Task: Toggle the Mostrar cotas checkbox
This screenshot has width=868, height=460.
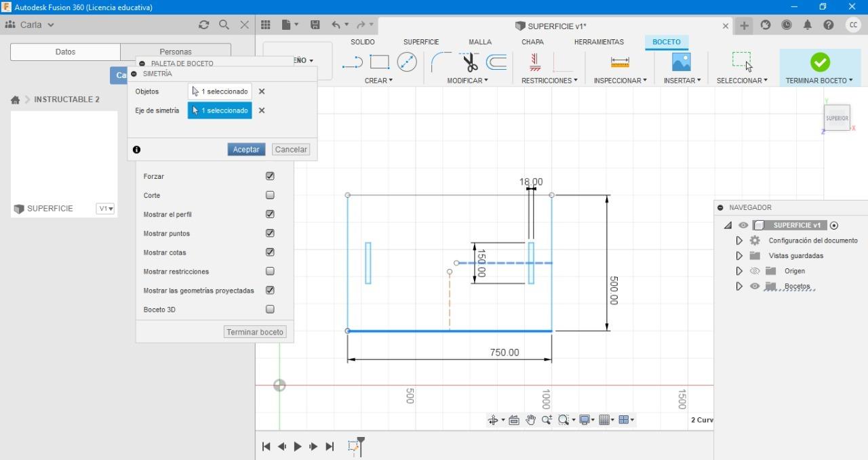Action: point(270,252)
